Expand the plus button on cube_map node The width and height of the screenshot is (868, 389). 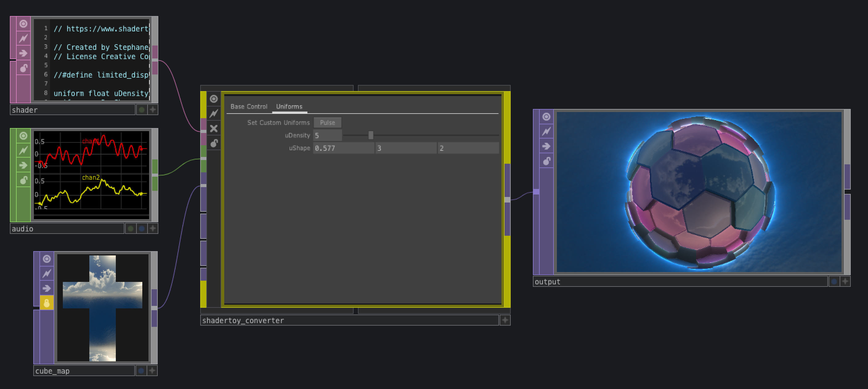tap(152, 371)
